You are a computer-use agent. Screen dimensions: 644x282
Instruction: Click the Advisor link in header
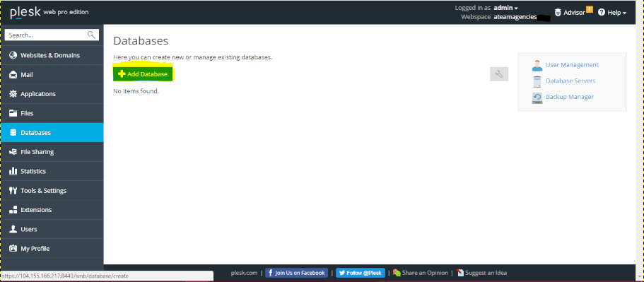[574, 13]
